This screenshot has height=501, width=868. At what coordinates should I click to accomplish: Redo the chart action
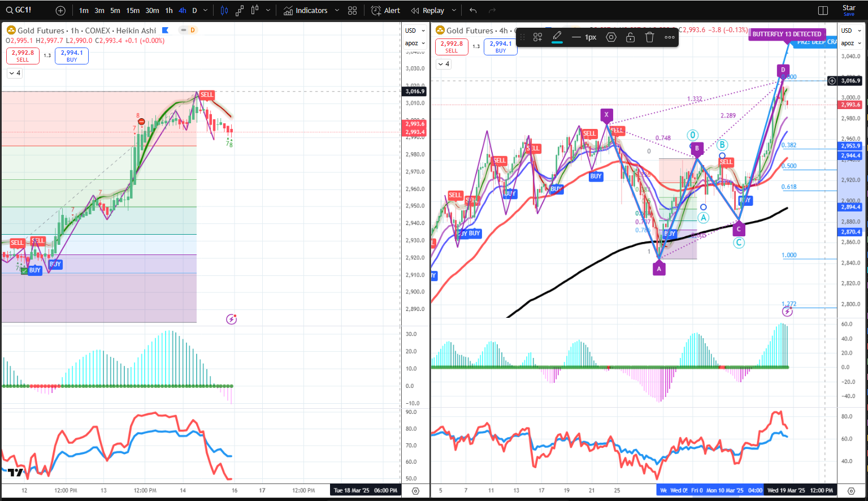point(492,10)
